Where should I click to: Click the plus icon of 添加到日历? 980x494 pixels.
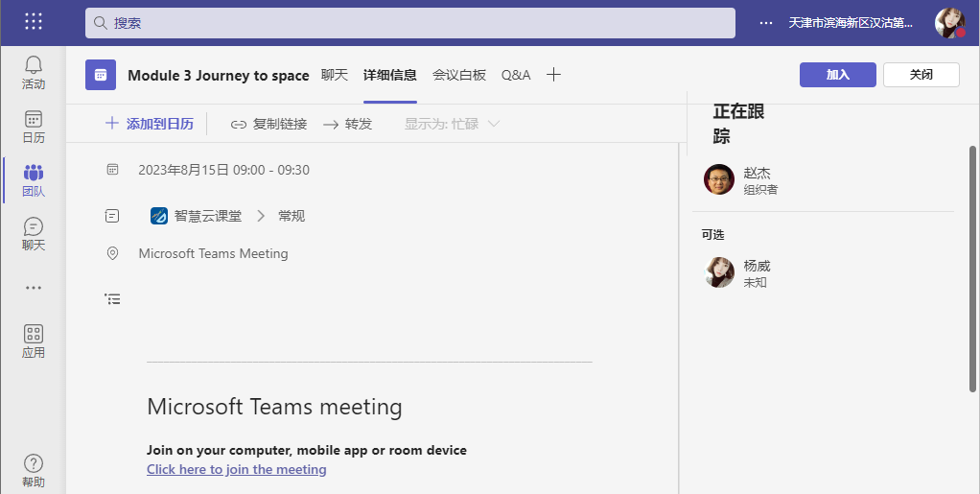point(112,123)
